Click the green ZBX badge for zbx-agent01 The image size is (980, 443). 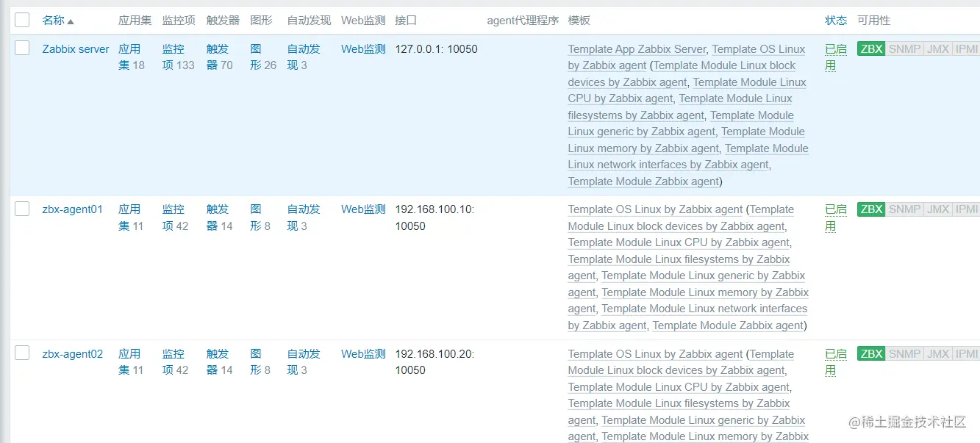coord(871,209)
